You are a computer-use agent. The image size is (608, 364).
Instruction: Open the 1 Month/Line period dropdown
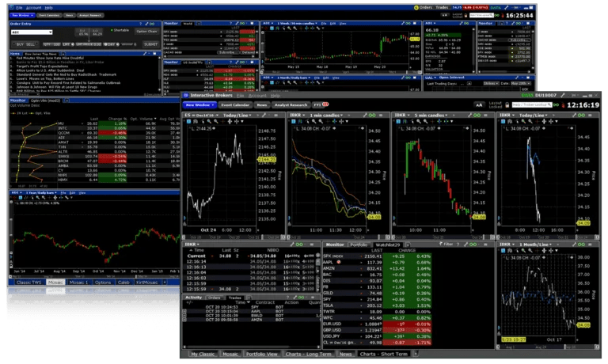pyautogui.click(x=536, y=245)
